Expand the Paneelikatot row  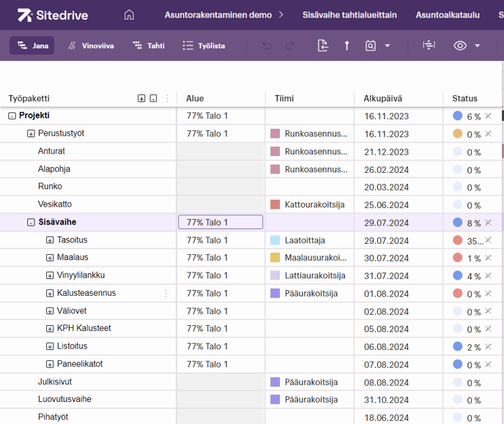point(50,364)
